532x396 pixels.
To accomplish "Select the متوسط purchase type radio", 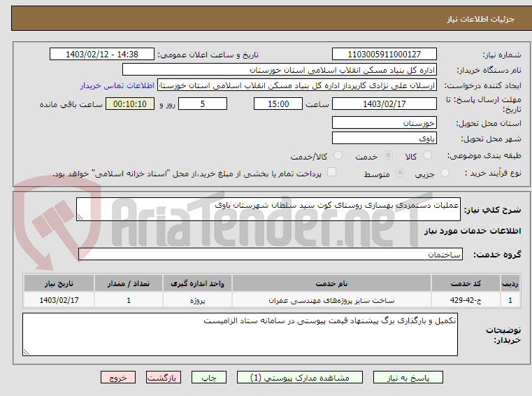I will coord(401,173).
